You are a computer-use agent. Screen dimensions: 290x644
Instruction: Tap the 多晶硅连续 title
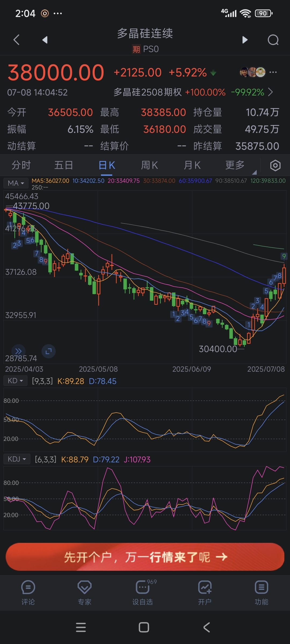tap(145, 34)
